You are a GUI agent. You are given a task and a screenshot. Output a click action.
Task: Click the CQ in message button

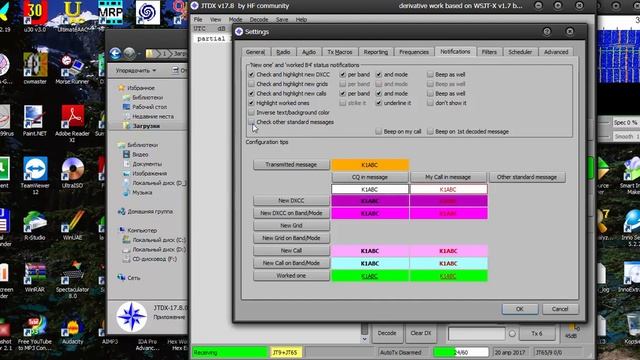click(370, 177)
